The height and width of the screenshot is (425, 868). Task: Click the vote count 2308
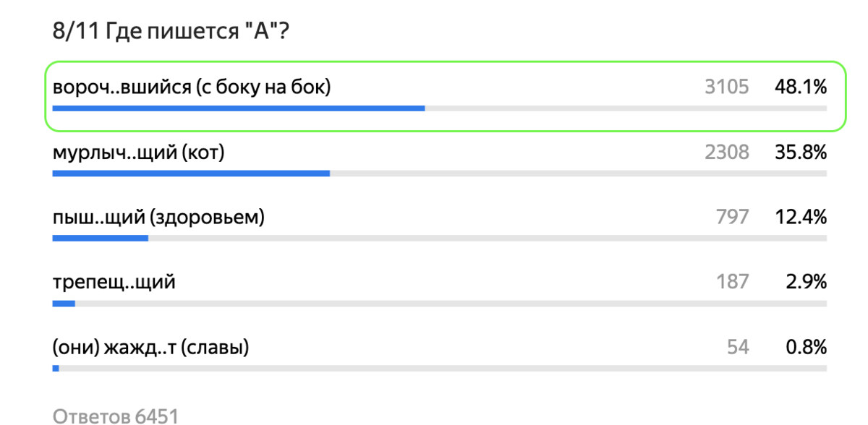[727, 153]
